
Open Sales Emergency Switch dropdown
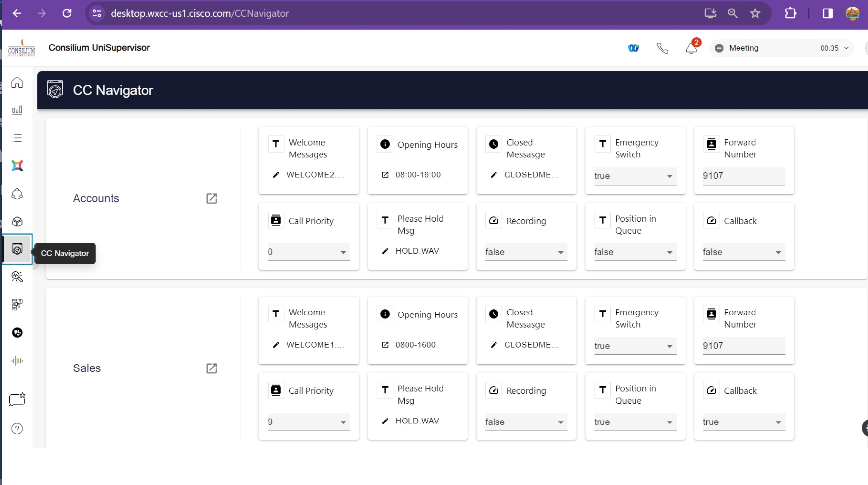click(x=635, y=346)
